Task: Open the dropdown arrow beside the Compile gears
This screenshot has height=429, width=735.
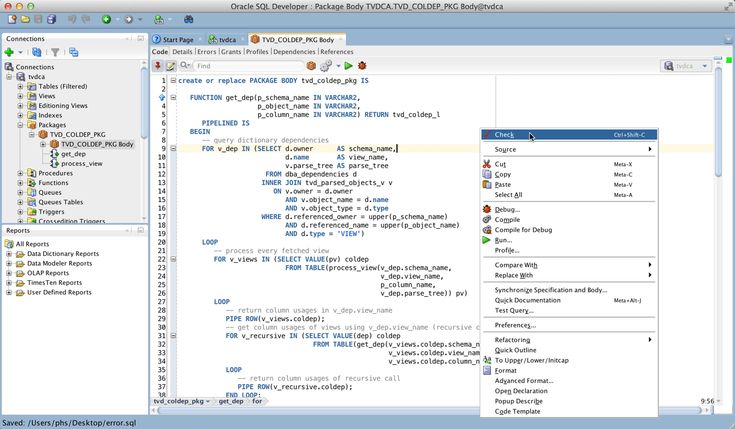Action: point(338,66)
